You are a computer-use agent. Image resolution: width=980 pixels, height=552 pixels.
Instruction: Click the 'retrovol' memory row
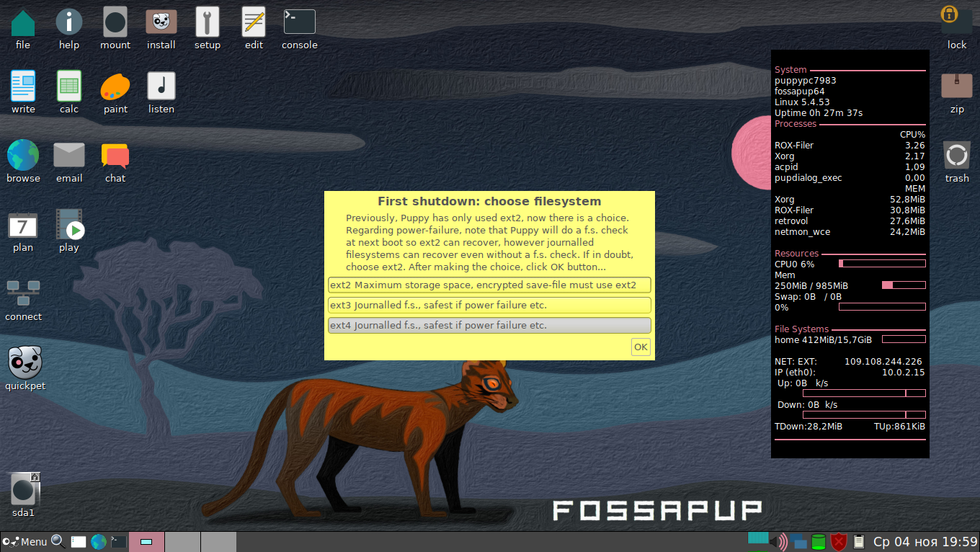[850, 221]
